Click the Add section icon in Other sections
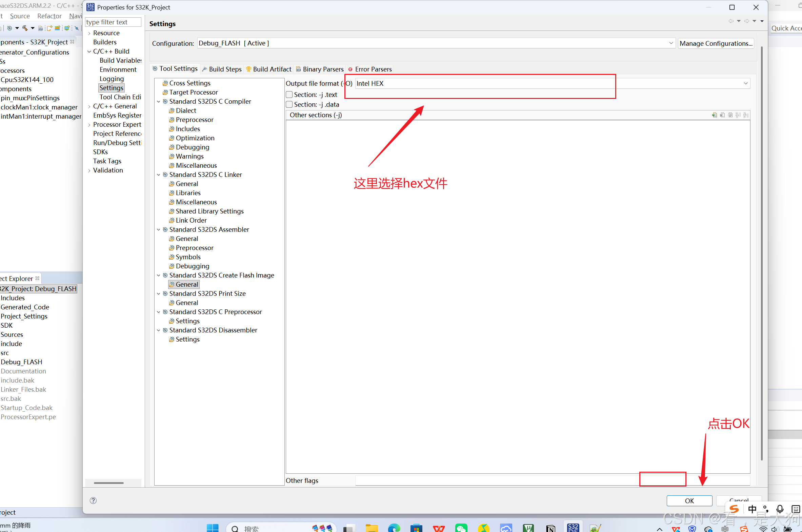The width and height of the screenshot is (802, 532). (x=715, y=115)
